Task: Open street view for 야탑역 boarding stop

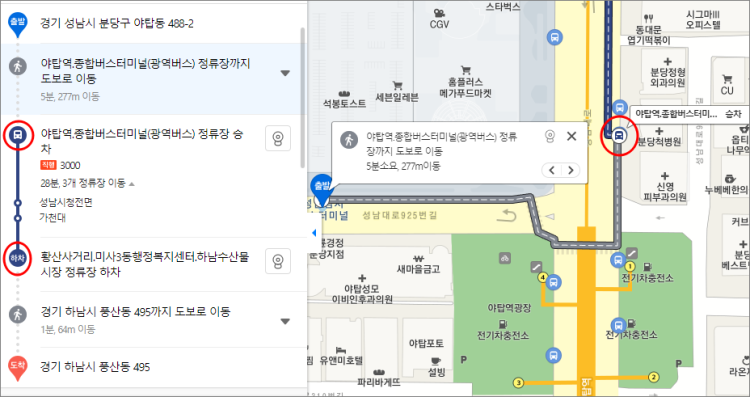Action: [x=278, y=139]
